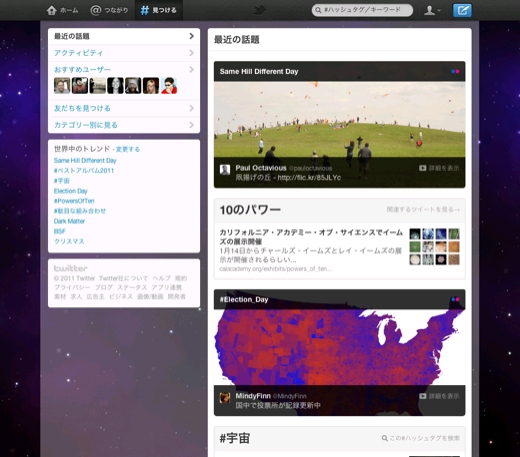Click the 10のパワー heading text
Screen dimensions: 520x457
250,210
